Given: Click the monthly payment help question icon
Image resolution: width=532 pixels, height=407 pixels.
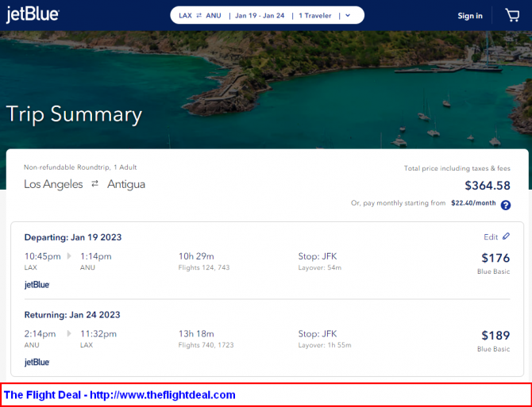Looking at the screenshot, I should [x=506, y=205].
